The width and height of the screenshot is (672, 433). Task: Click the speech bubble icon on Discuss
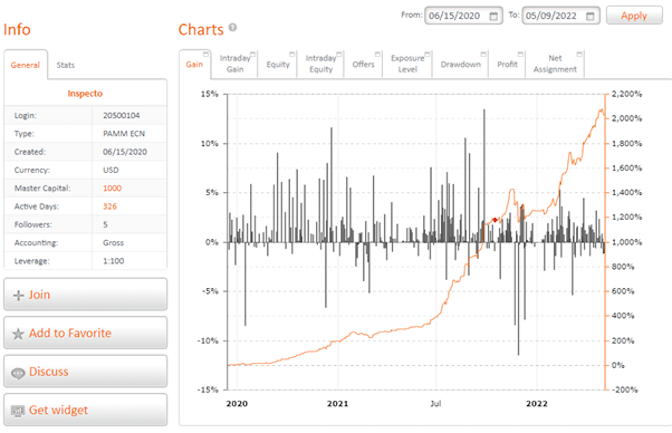click(x=18, y=373)
